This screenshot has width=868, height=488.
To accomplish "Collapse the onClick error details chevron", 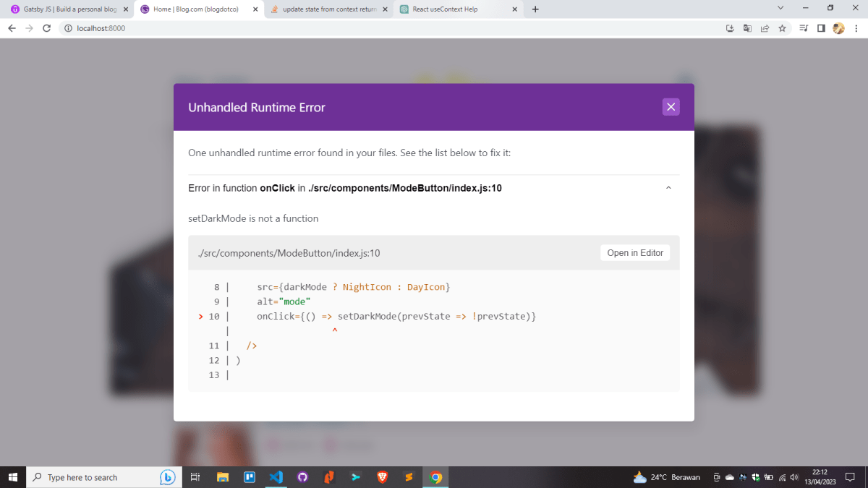I will tap(668, 188).
